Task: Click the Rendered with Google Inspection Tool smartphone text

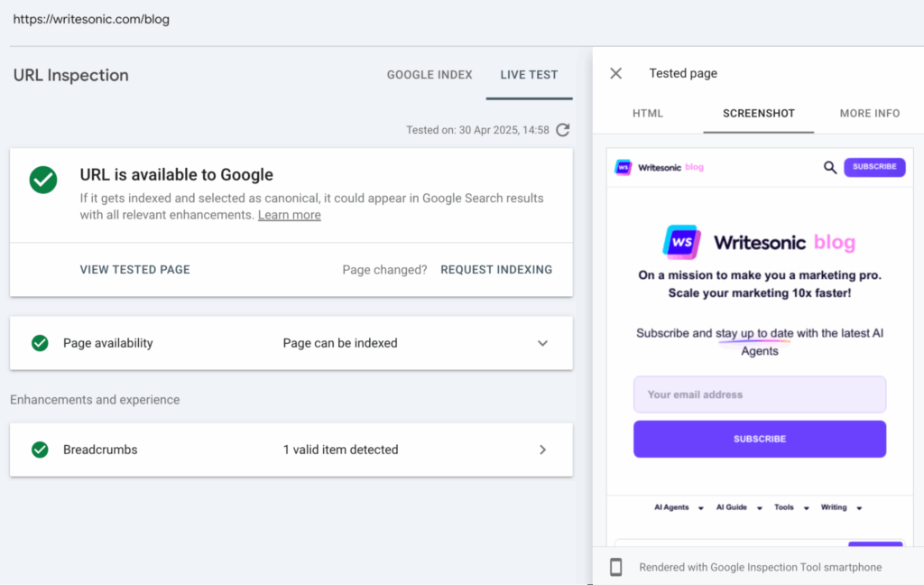Action: 760,567
